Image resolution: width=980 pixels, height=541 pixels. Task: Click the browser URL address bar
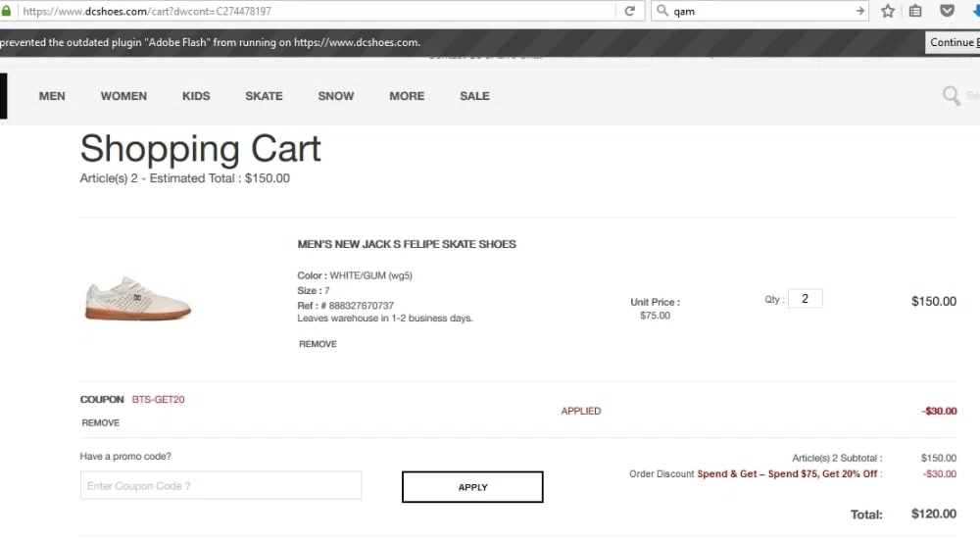click(317, 11)
